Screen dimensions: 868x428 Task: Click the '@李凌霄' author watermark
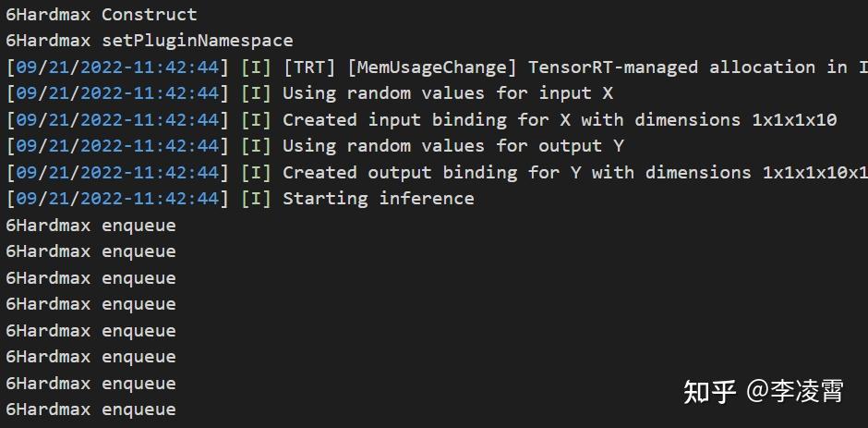[795, 392]
